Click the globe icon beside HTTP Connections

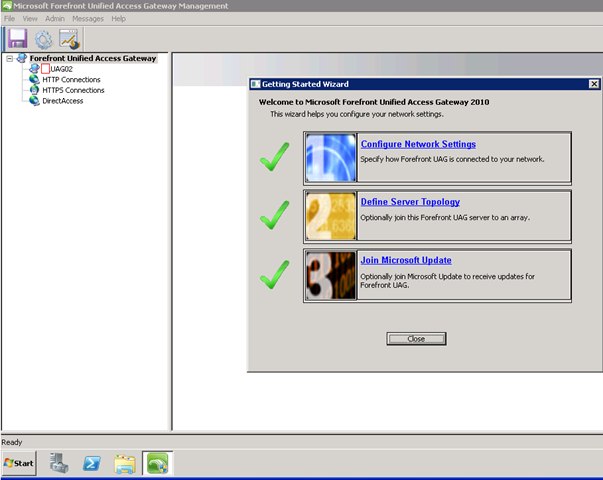[34, 79]
